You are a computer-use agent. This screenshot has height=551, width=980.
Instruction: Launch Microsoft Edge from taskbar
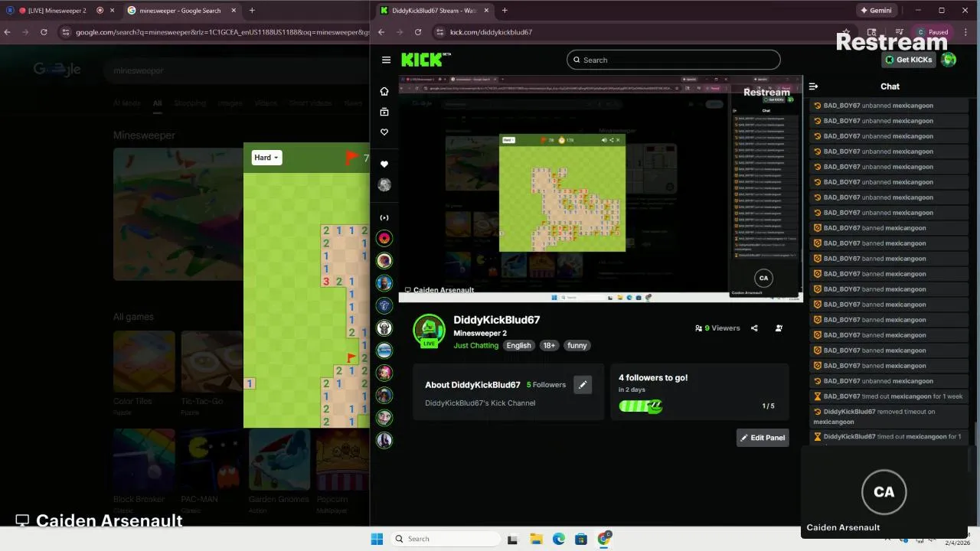[x=559, y=539]
